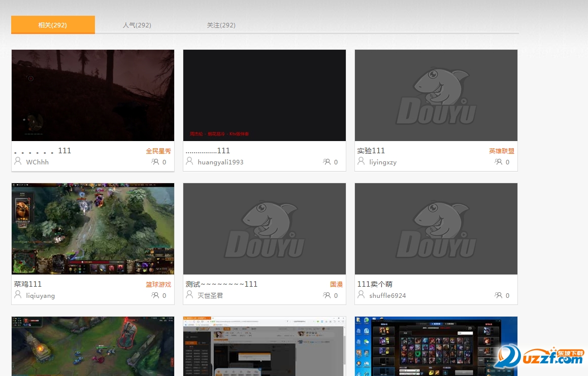This screenshot has width=588, height=376.
Task: Open the 相关(292) tab
Action: pyautogui.click(x=53, y=25)
